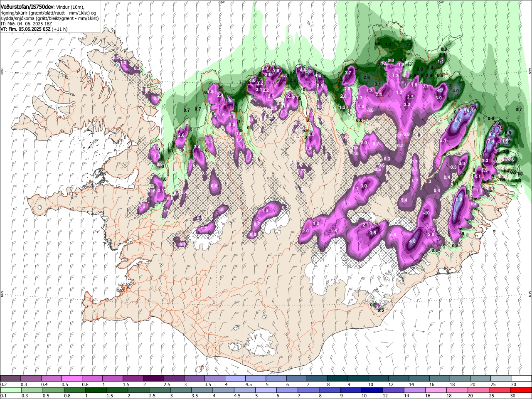The width and height of the screenshot is (532, 399).
Task: Click the 4.7 precipitation value in the northeast
Action: click(x=440, y=90)
